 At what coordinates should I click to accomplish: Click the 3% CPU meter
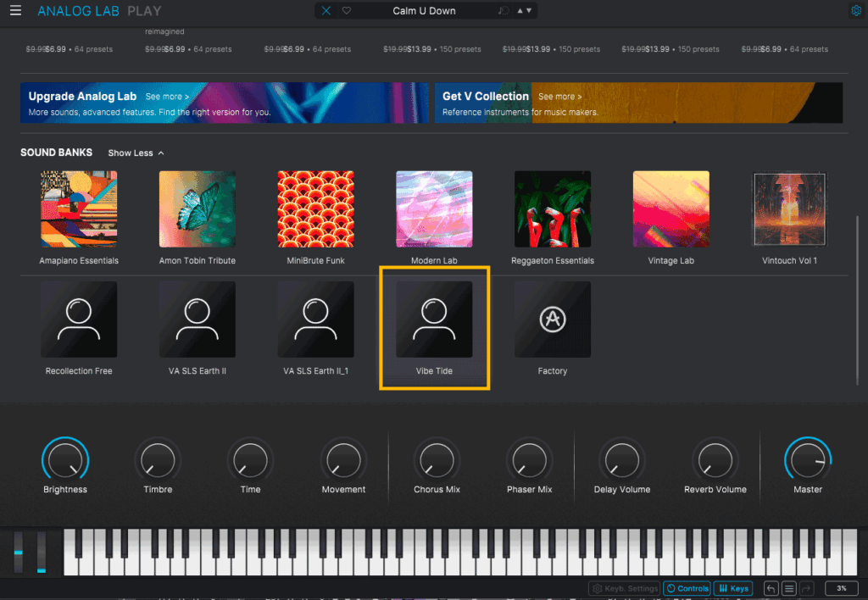click(842, 588)
